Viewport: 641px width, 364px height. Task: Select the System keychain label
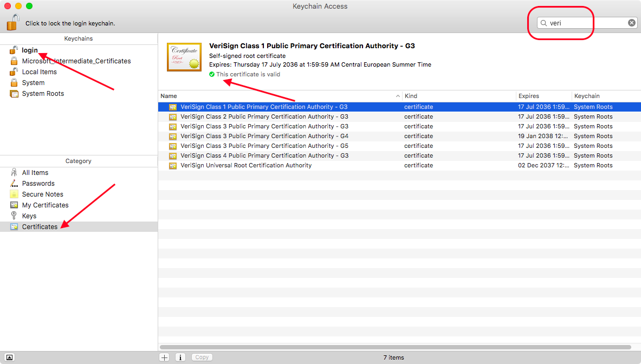33,82
